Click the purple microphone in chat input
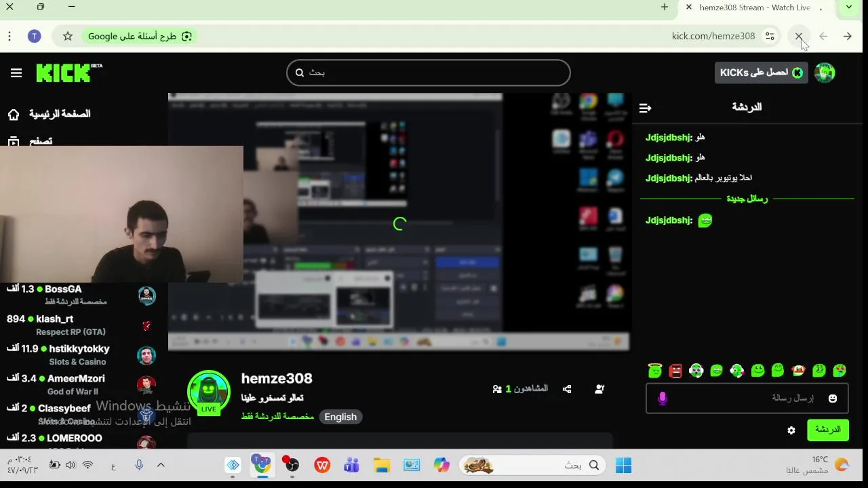The width and height of the screenshot is (868, 488). click(663, 399)
